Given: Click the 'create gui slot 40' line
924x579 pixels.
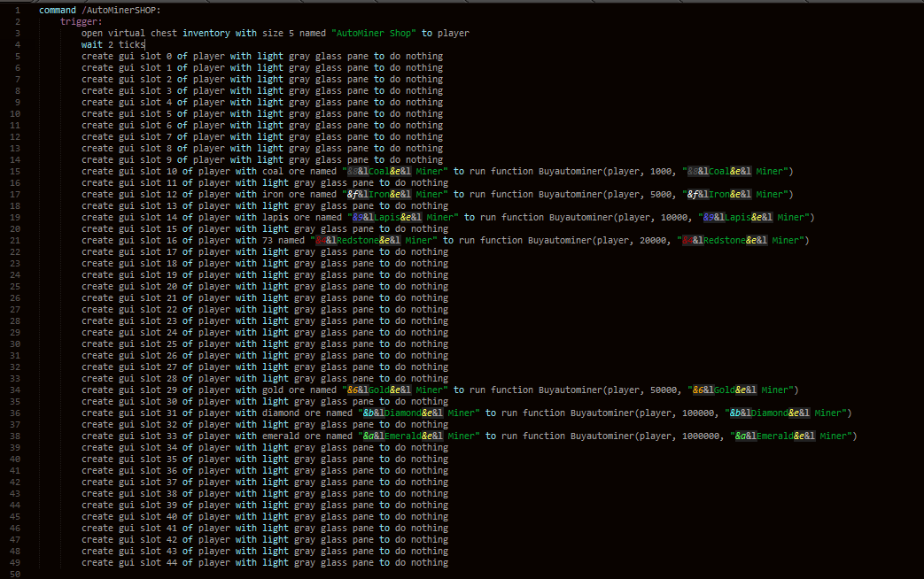Looking at the screenshot, I should 265,516.
